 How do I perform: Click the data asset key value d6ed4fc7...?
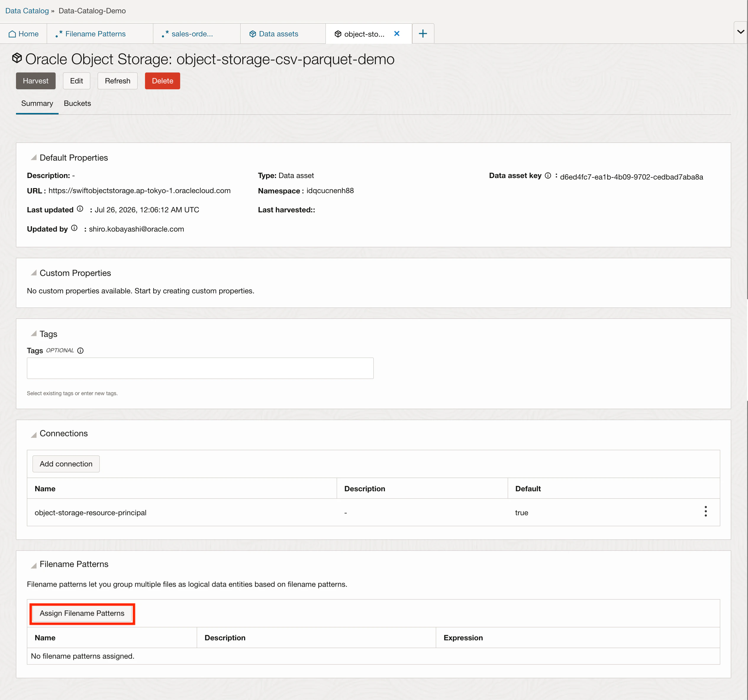click(631, 177)
